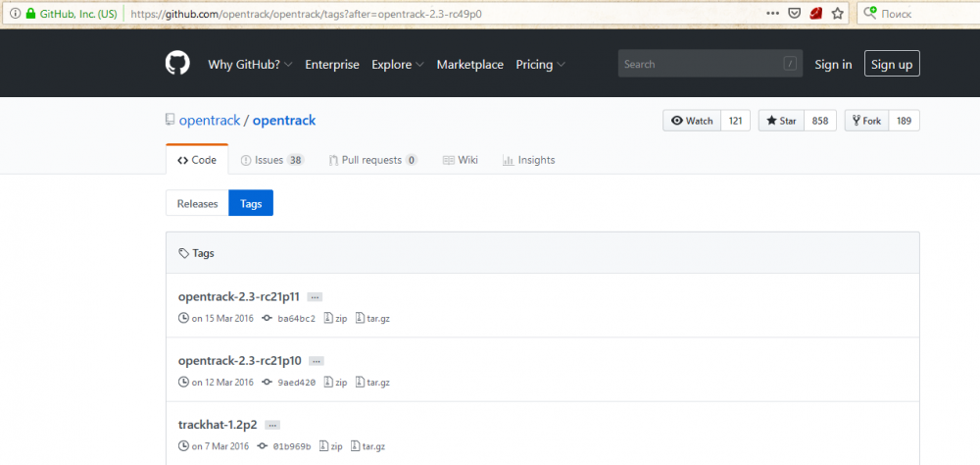Download tar.gz for trackhat-1.2p2
Screen dimensions: 980x465
coord(368,446)
